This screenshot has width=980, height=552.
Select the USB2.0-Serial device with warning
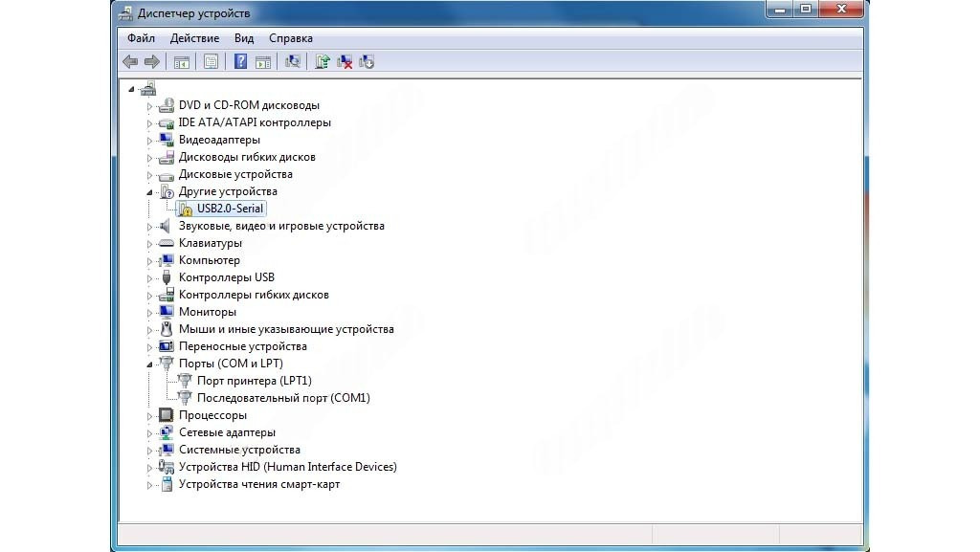230,209
